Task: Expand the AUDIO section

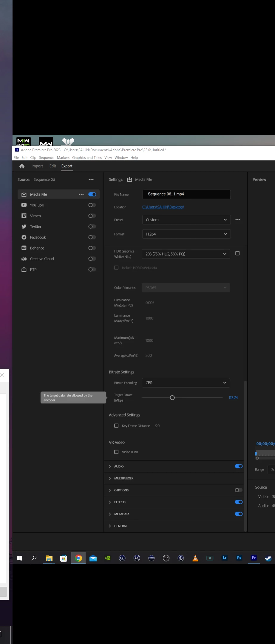Action: (110, 466)
